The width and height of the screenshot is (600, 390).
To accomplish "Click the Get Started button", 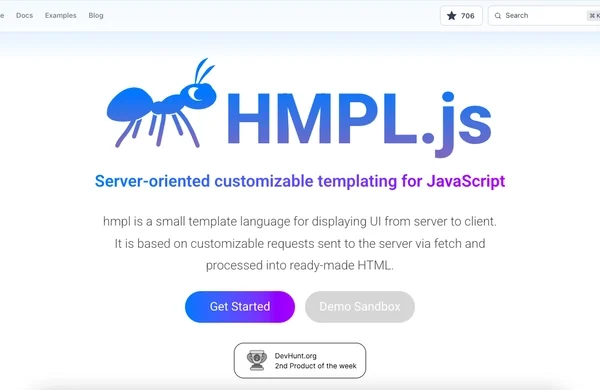I will tap(240, 307).
